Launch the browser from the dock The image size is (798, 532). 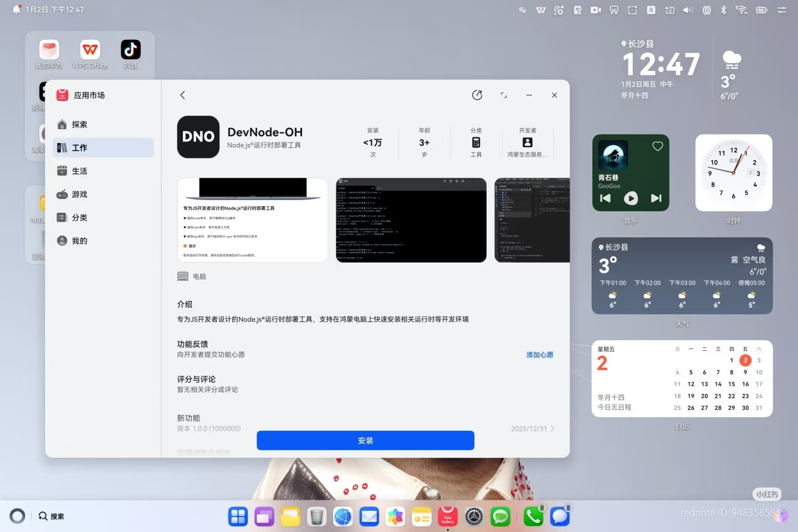(343, 516)
